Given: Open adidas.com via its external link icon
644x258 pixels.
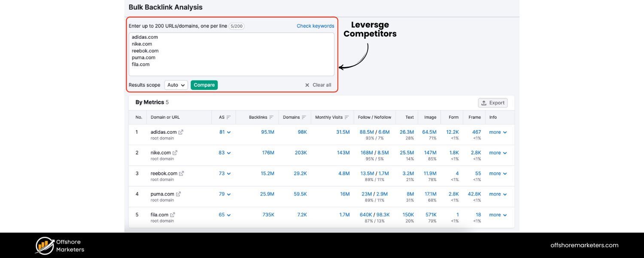Looking at the screenshot, I should tap(182, 132).
